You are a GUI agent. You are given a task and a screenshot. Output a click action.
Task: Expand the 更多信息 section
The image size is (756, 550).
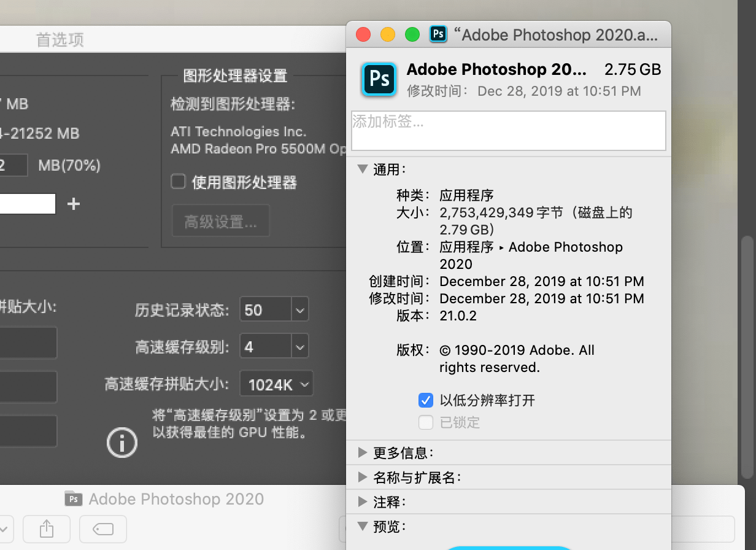[x=362, y=452]
